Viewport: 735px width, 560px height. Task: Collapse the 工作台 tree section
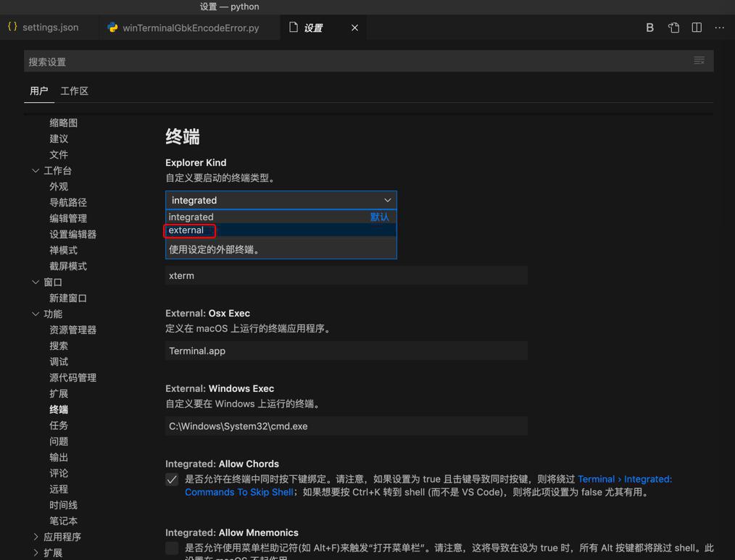coord(36,170)
